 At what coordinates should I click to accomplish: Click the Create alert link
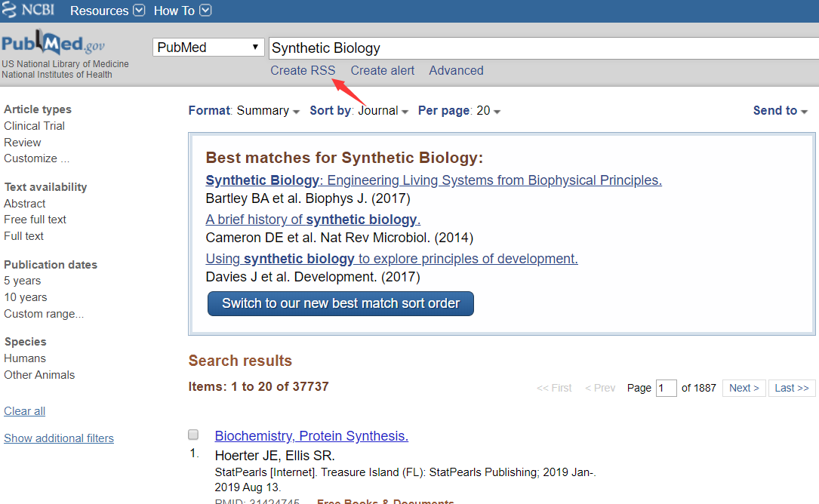tap(382, 70)
